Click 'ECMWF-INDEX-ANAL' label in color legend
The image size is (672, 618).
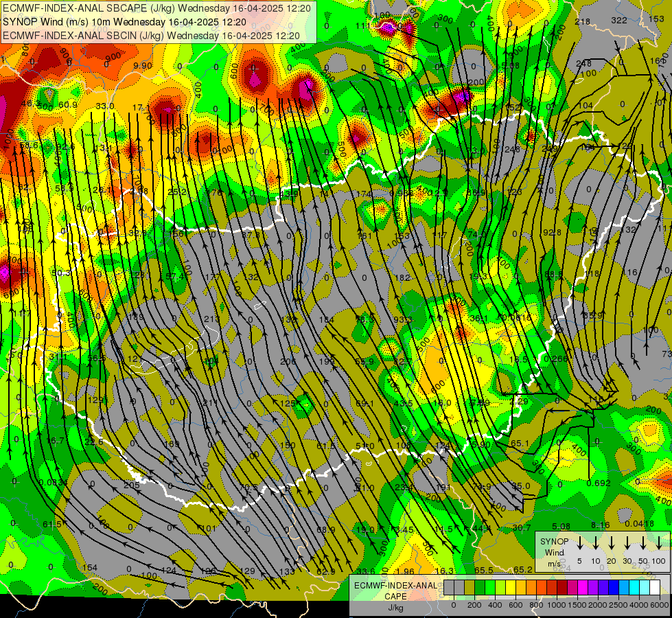pyautogui.click(x=395, y=586)
